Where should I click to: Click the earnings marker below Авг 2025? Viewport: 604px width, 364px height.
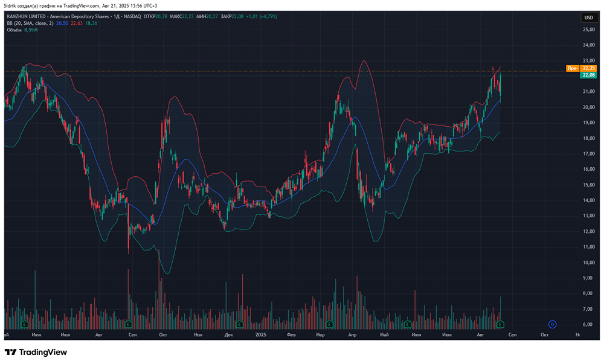pos(500,324)
